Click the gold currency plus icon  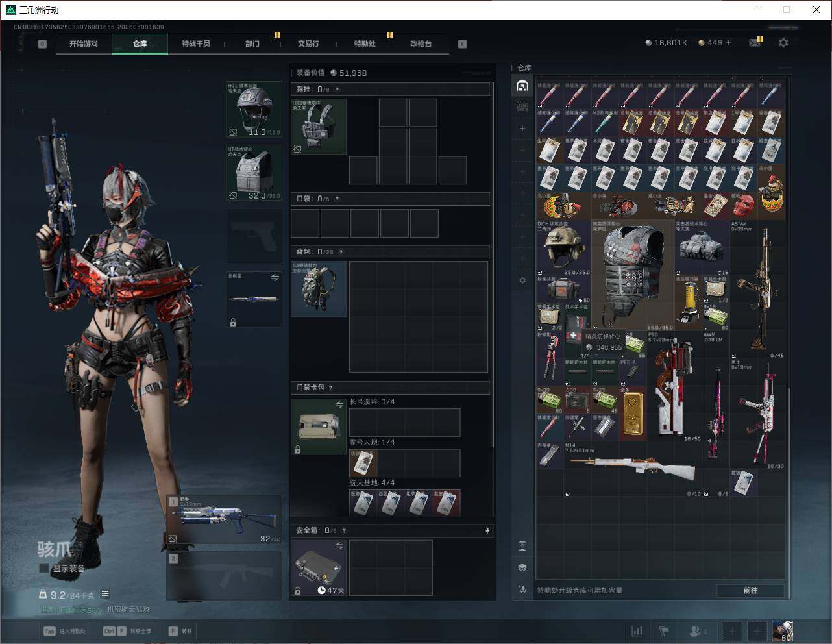(729, 42)
